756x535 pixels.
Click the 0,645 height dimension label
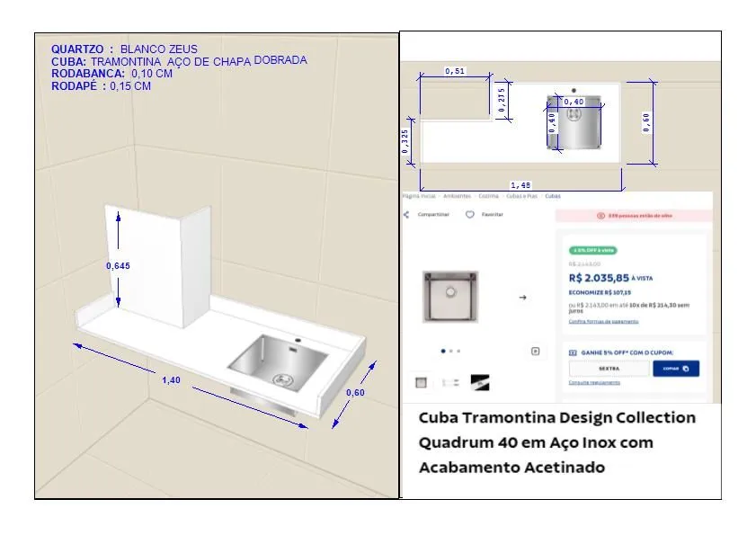pos(118,266)
